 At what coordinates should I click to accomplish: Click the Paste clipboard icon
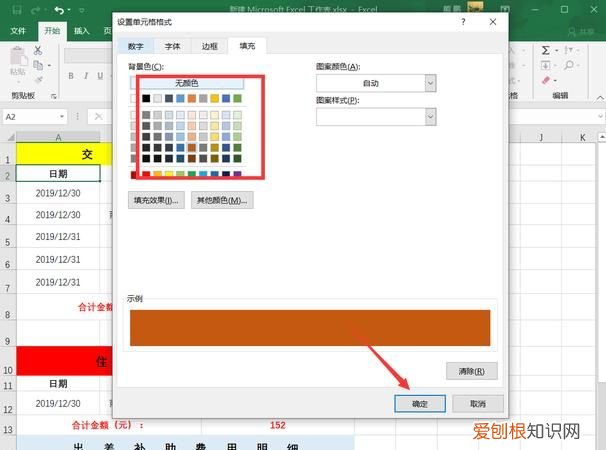(18, 57)
